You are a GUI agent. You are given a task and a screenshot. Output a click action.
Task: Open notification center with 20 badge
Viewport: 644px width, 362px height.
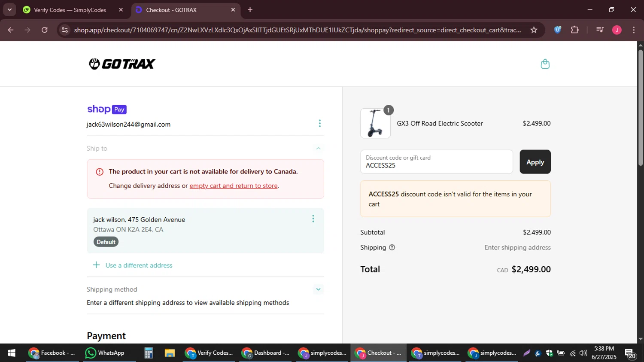point(630,353)
